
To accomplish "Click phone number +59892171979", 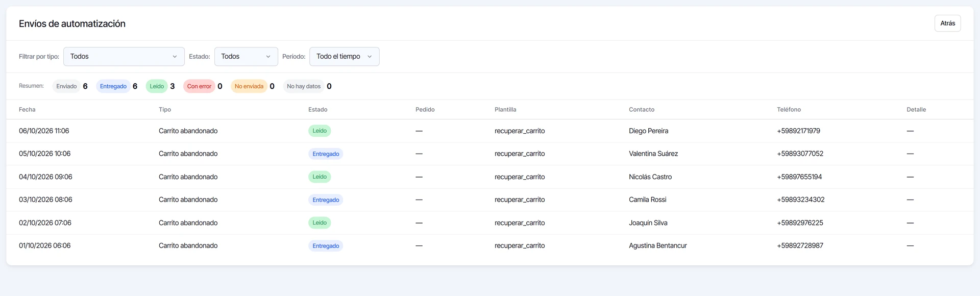I will (798, 131).
